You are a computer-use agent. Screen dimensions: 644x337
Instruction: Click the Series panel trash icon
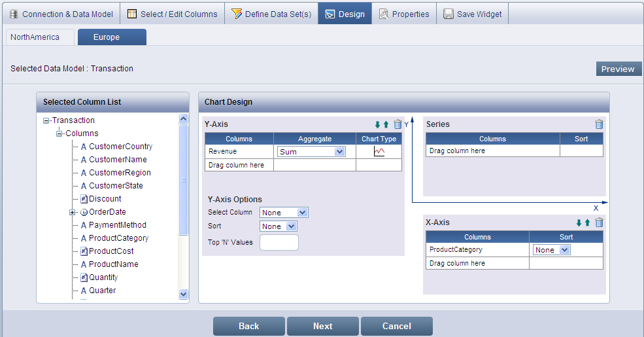[x=599, y=124]
